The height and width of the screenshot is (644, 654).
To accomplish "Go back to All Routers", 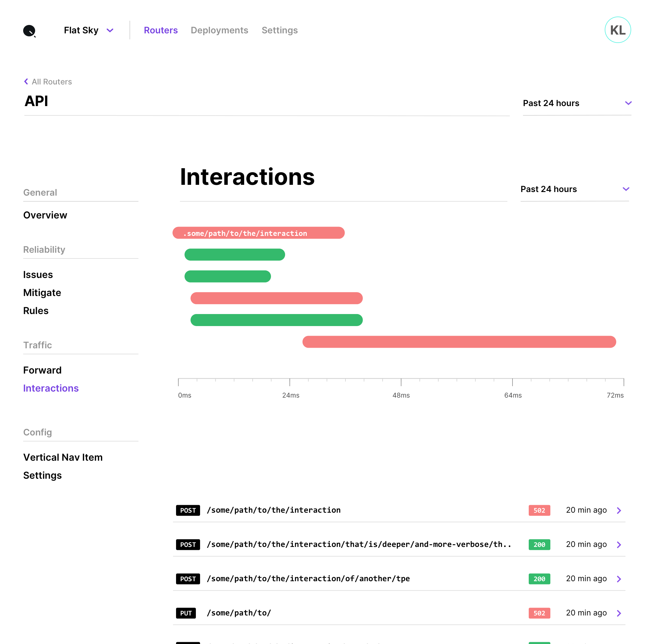I will (x=52, y=82).
